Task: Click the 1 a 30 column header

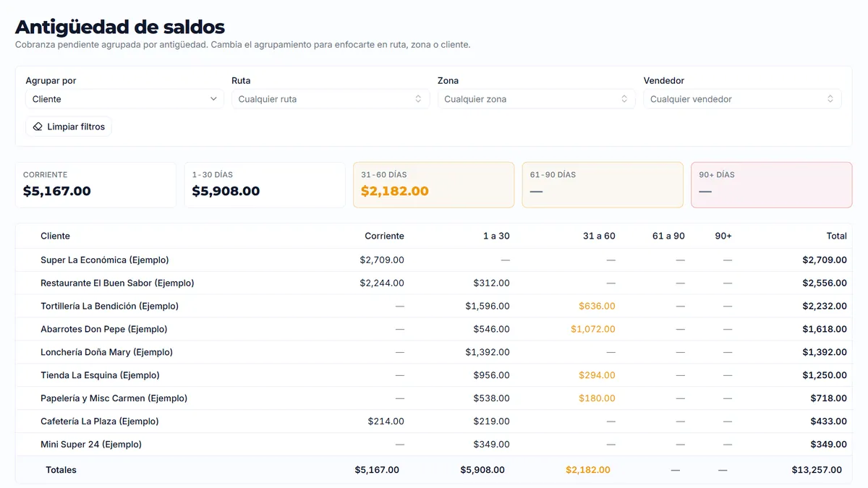Action: pyautogui.click(x=496, y=236)
